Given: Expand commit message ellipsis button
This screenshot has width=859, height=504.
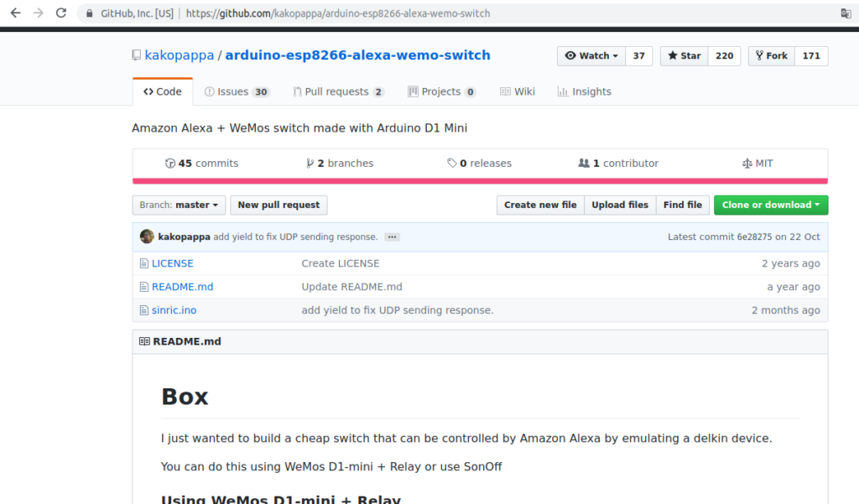Looking at the screenshot, I should click(392, 237).
